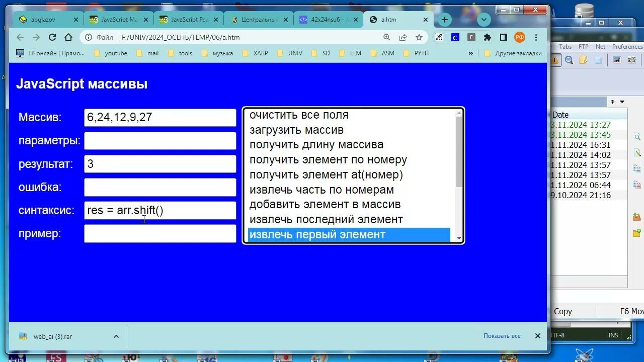Open the РФ profile avatar menu
Image resolution: width=644 pixels, height=362 pixels.
coord(520,37)
